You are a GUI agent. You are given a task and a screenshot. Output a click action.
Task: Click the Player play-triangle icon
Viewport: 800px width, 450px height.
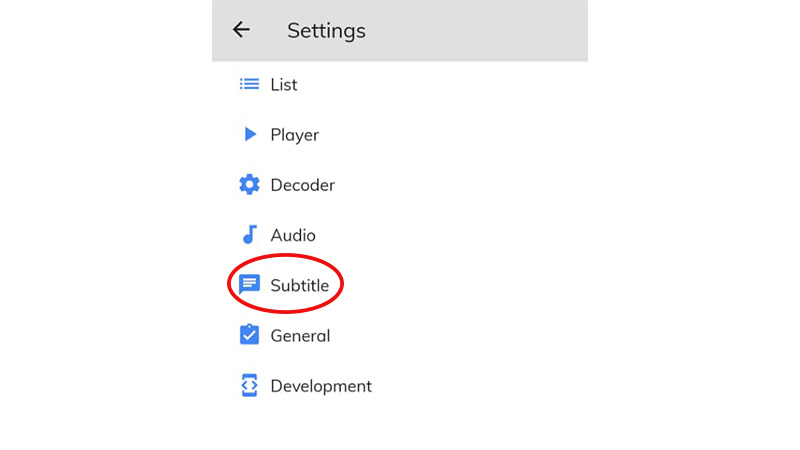point(250,134)
